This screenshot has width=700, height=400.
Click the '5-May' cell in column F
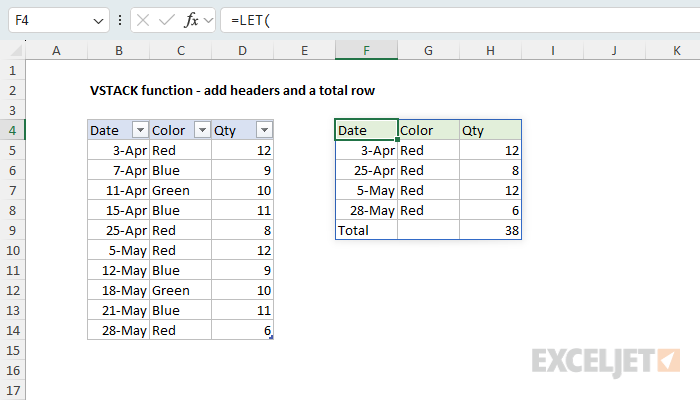tap(367, 191)
